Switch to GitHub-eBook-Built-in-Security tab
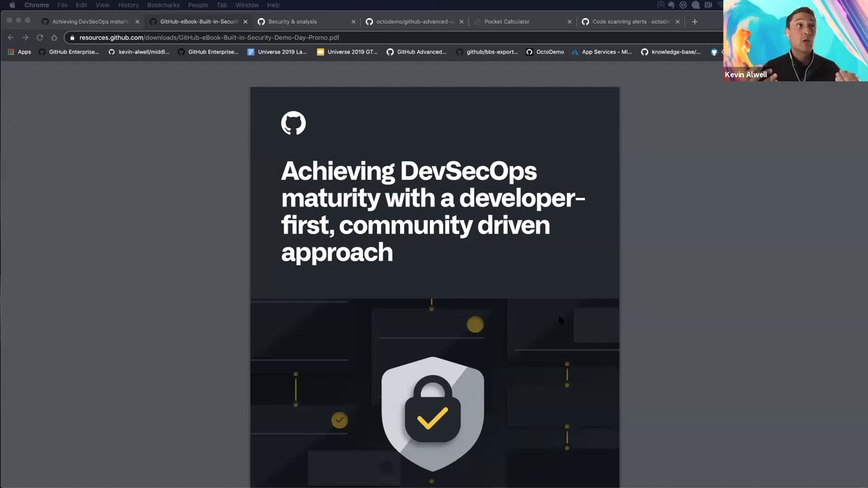 point(198,22)
